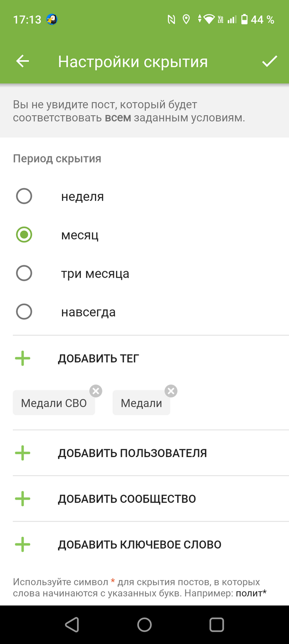Tap the checkmark to save hiding settings
Image resolution: width=289 pixels, height=644 pixels.
(x=269, y=61)
